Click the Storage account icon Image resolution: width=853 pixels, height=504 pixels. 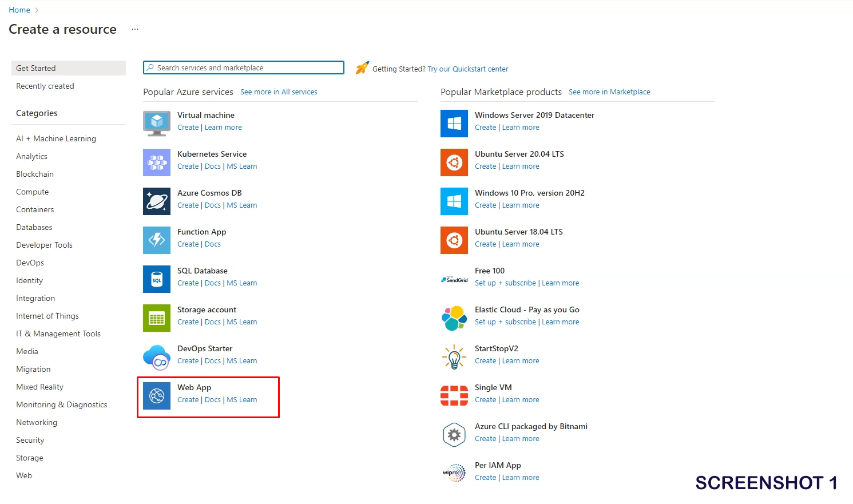click(x=156, y=318)
